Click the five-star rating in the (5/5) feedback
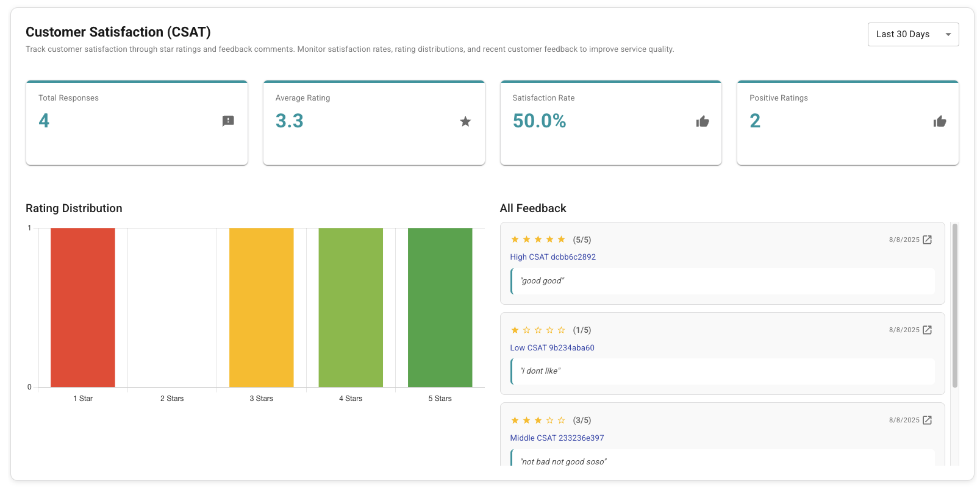The height and width of the screenshot is (487, 980). click(538, 240)
